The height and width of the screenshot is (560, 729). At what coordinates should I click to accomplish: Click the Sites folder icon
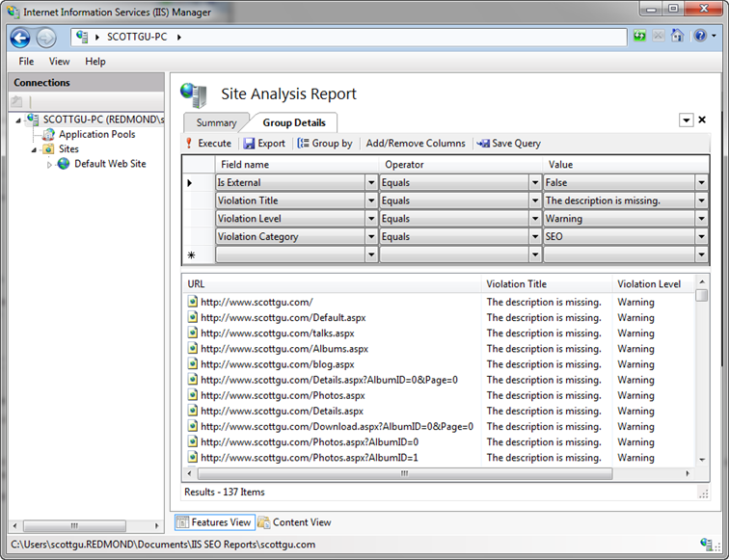(48, 149)
